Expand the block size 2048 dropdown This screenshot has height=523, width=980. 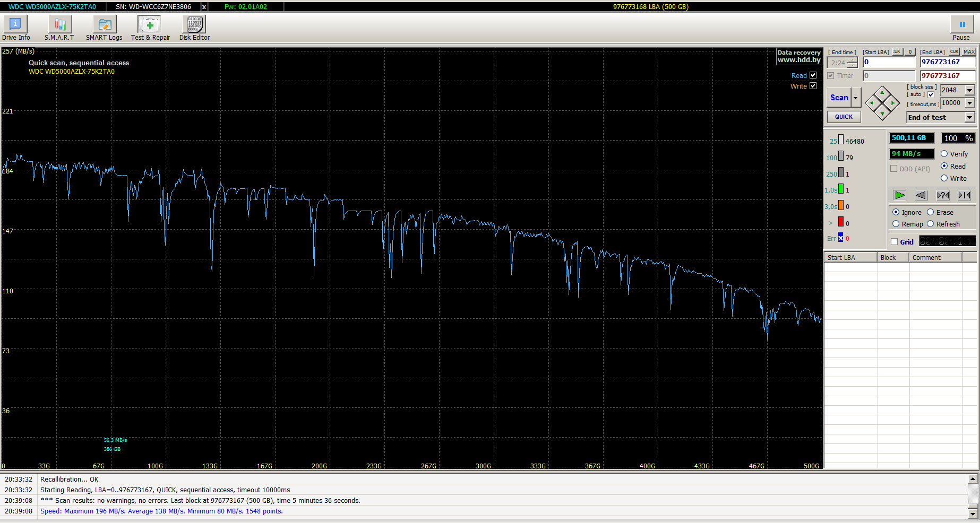click(x=969, y=90)
